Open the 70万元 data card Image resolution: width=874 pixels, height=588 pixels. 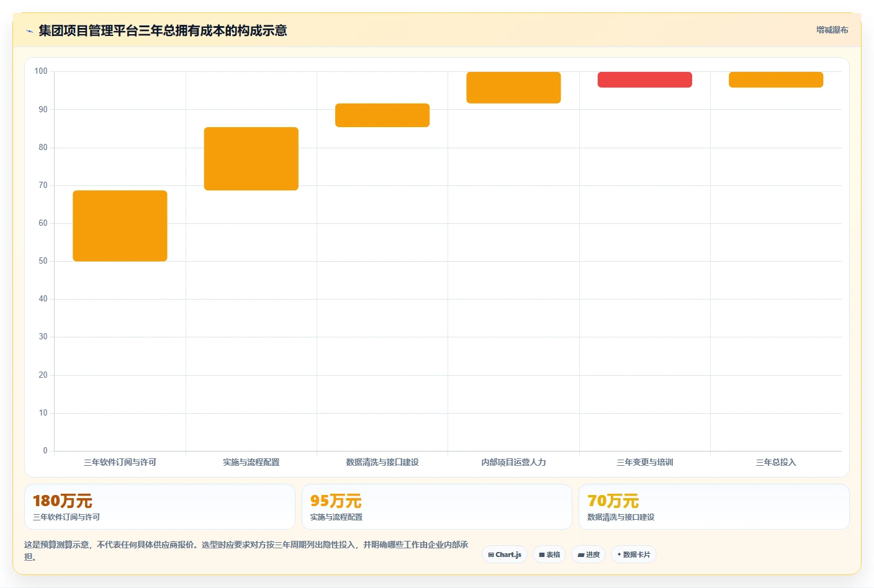coord(714,507)
